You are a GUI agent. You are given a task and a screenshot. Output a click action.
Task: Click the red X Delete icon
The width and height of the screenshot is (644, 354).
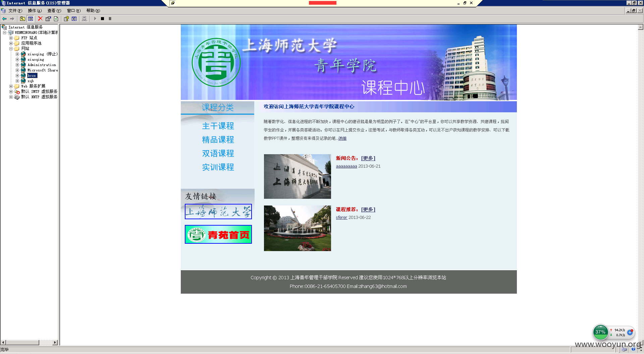click(x=40, y=19)
